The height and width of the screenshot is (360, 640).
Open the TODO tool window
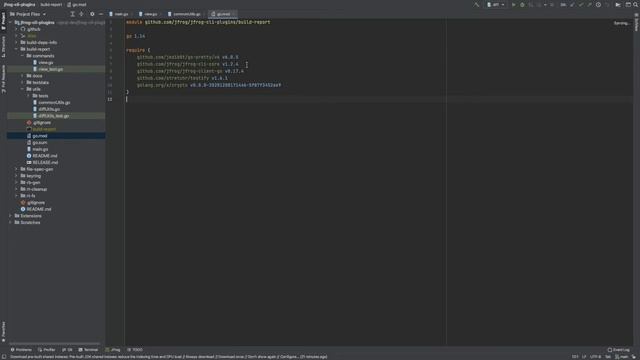[135, 350]
